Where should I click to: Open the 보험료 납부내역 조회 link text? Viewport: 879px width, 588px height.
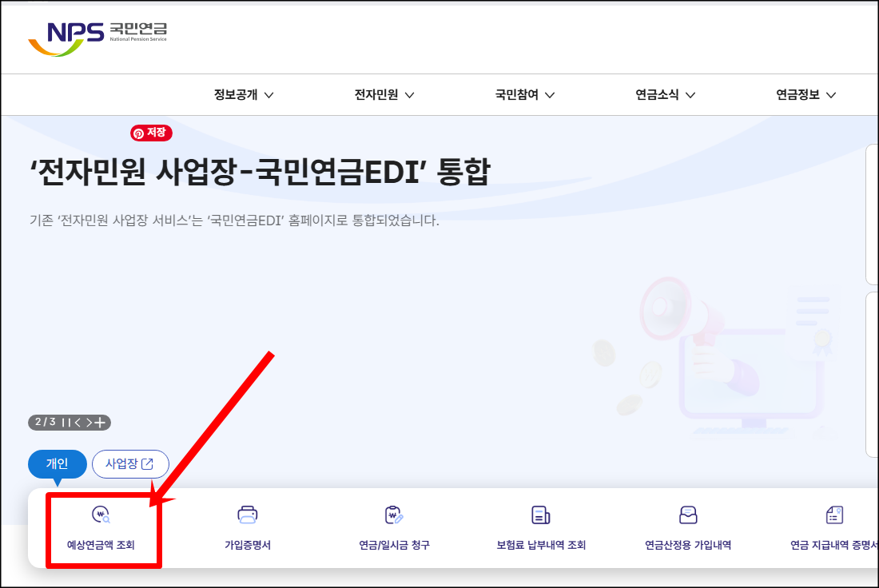click(x=541, y=545)
